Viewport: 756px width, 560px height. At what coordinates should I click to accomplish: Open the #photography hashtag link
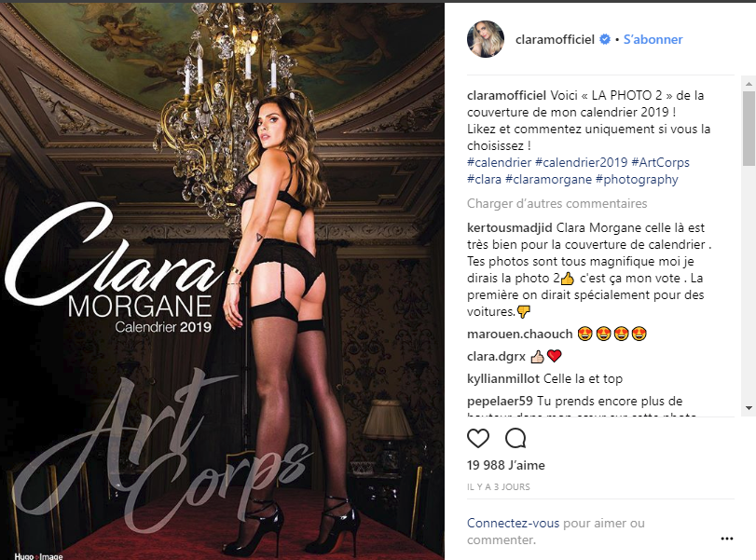pos(637,179)
